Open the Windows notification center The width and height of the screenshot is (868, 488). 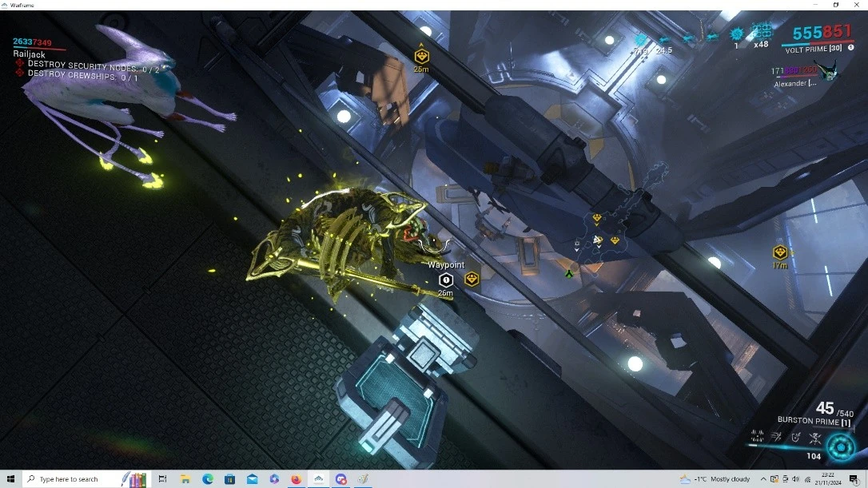coord(854,479)
